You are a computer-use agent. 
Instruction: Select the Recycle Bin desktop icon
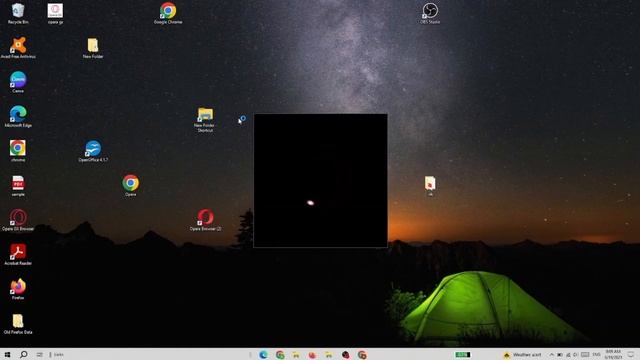[18, 13]
